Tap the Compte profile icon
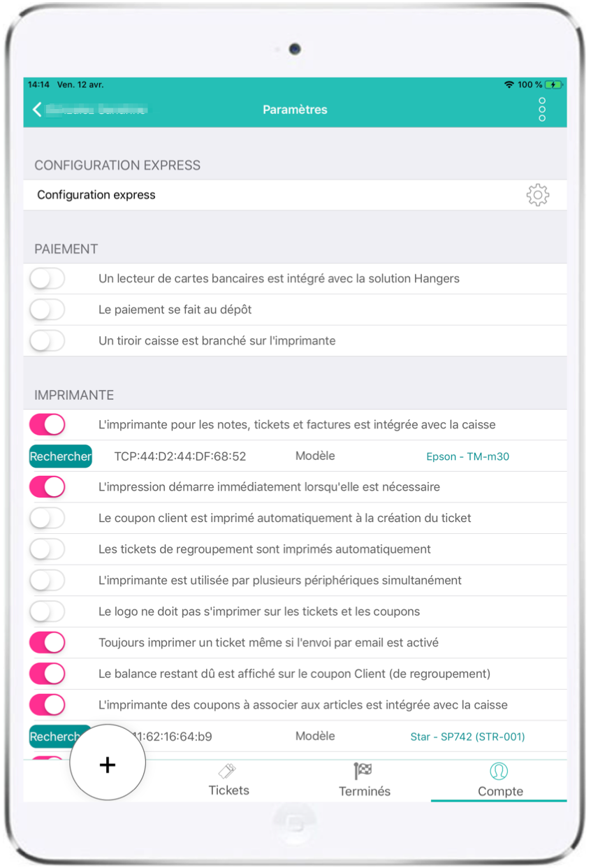591x868 pixels. click(499, 771)
